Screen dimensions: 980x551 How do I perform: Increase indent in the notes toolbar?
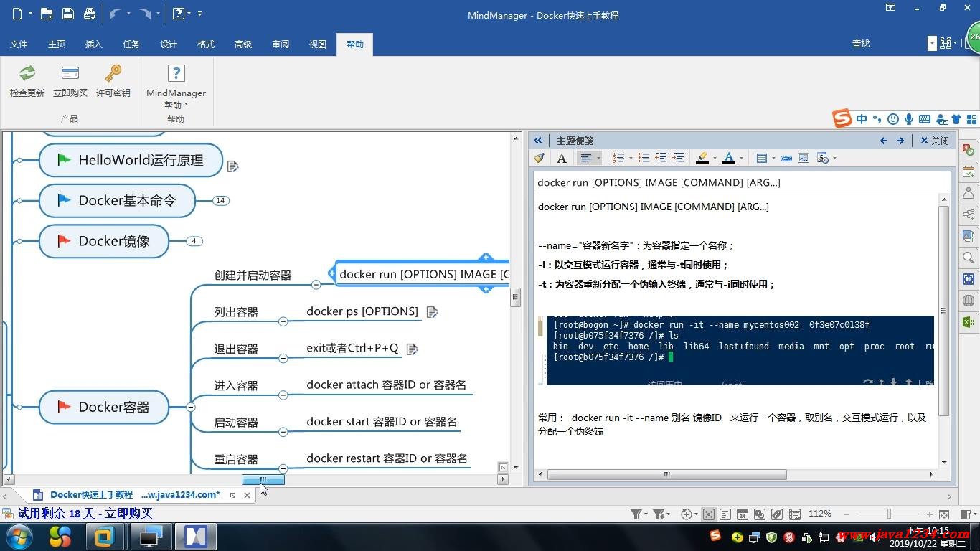click(x=678, y=158)
